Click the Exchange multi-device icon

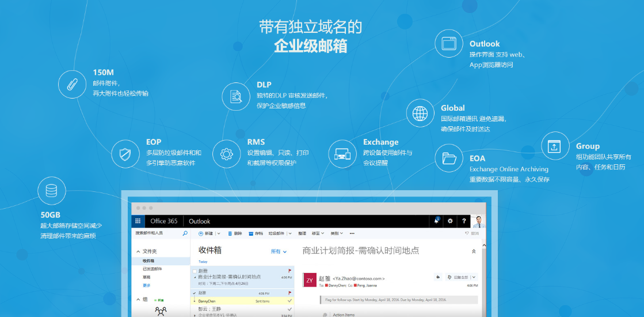[342, 154]
